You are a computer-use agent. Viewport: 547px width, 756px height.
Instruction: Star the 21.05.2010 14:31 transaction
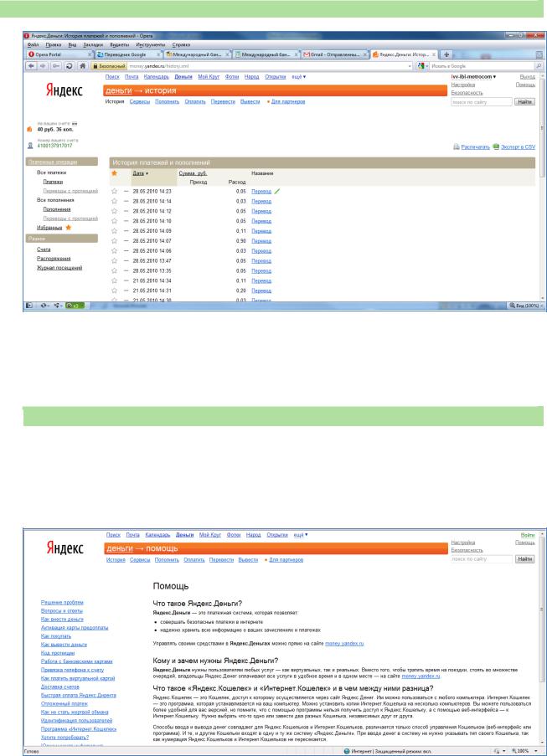[114, 291]
